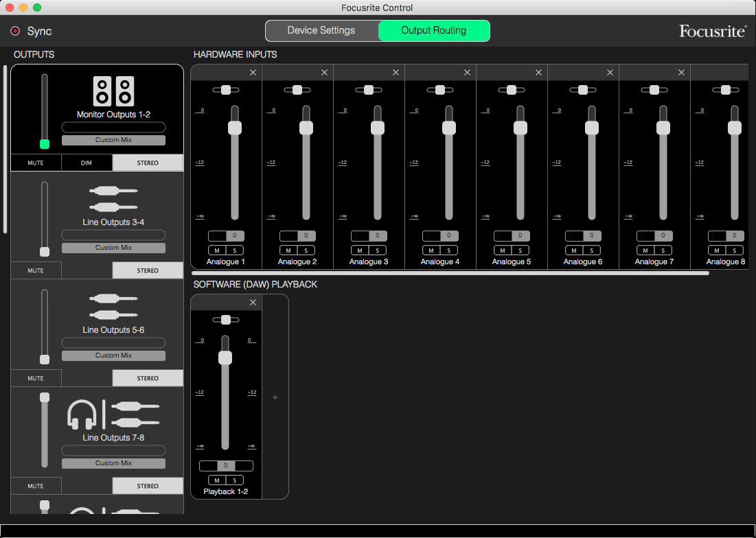
Task: Solo the Analogue 5 channel
Action: (x=520, y=250)
